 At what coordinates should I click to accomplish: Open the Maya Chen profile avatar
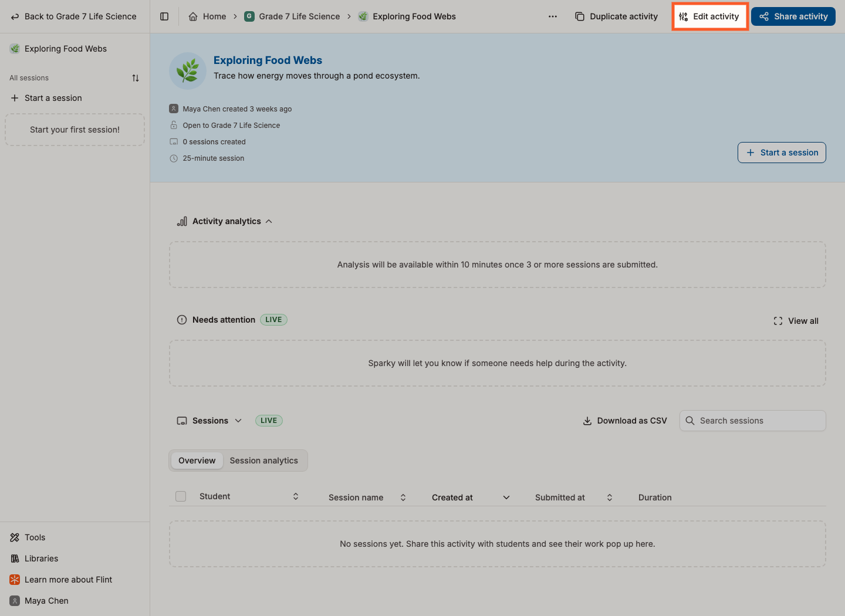(15, 601)
